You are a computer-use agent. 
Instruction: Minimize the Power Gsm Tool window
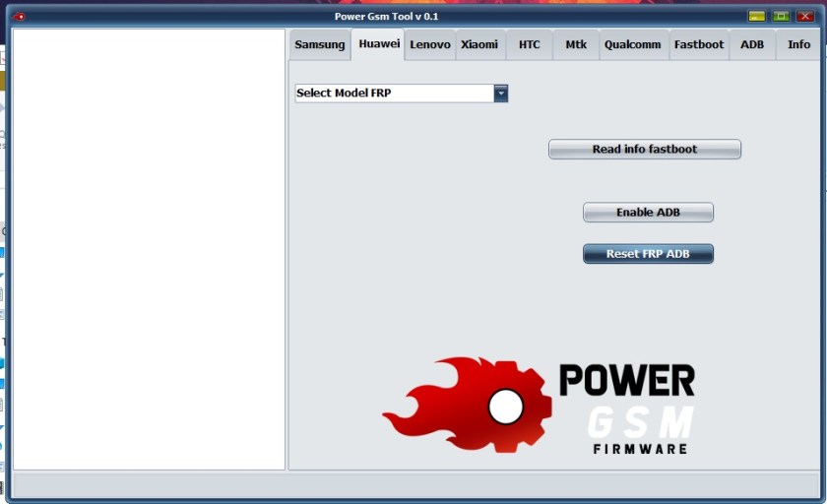point(756,17)
